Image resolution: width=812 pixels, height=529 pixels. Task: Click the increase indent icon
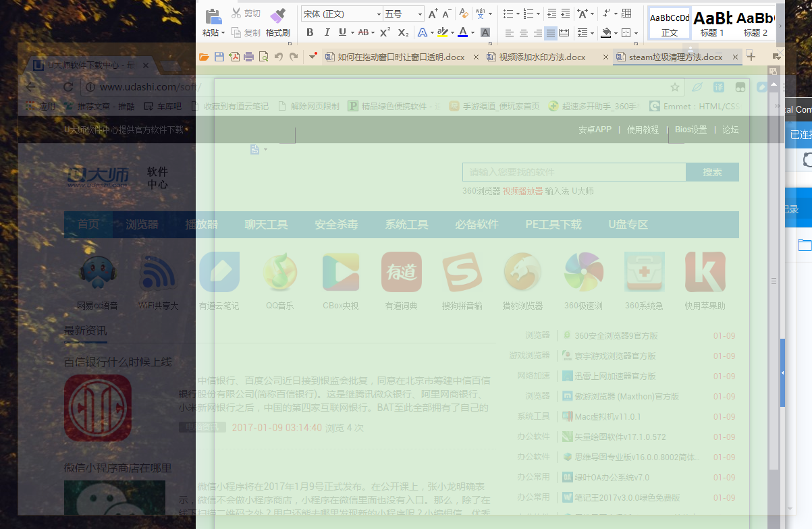[566, 13]
